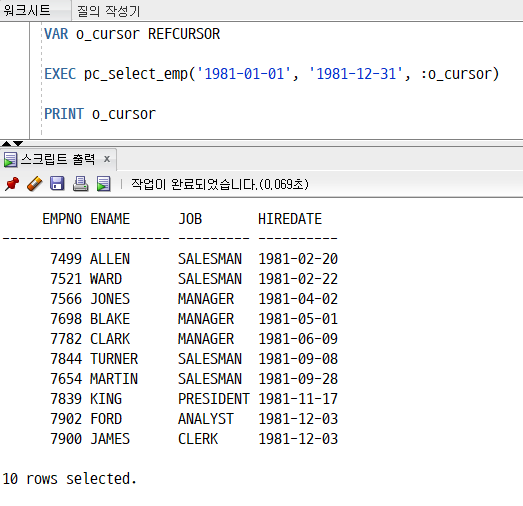Select the name TURNER
This screenshot has width=523, height=506.
(x=114, y=359)
